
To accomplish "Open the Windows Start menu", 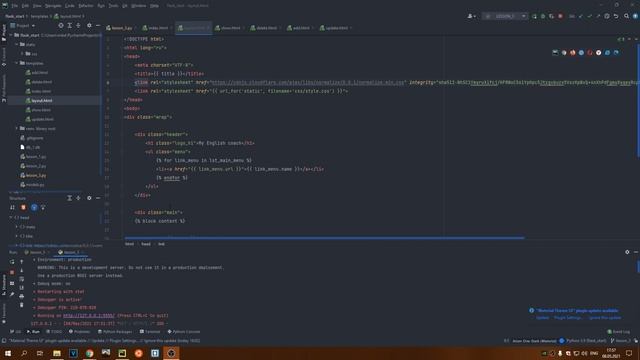I will coord(8,353).
